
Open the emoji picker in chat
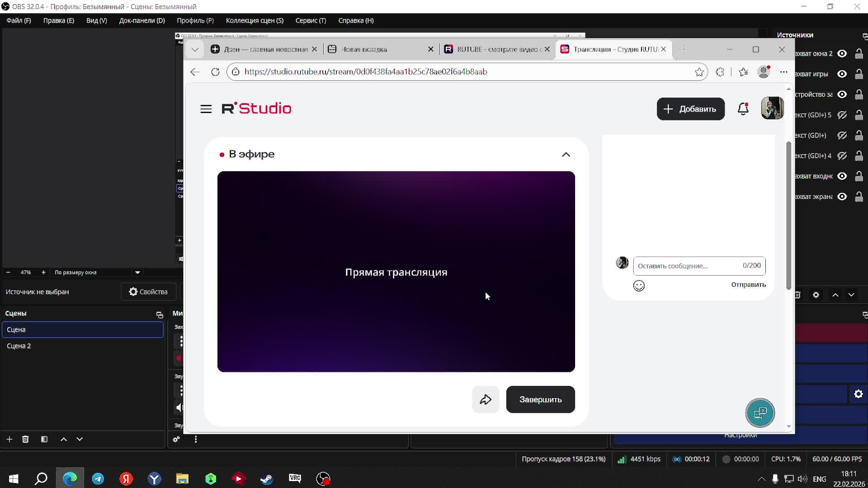click(x=639, y=286)
